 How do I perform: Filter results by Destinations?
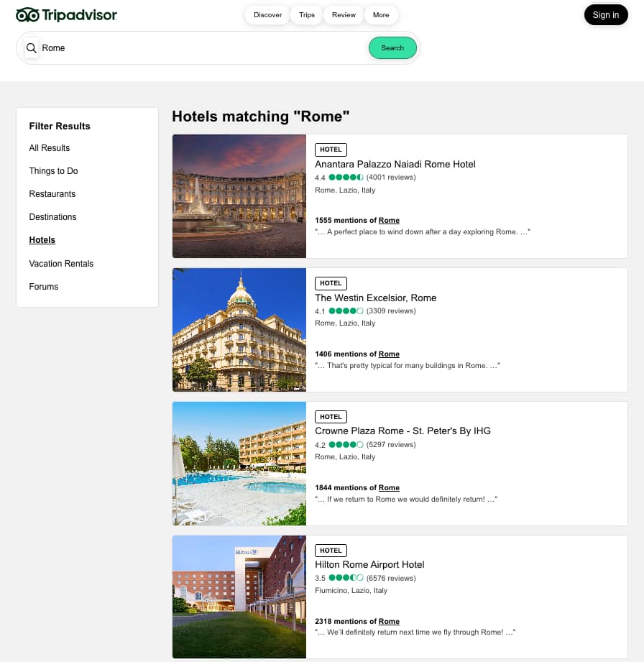[x=52, y=217]
